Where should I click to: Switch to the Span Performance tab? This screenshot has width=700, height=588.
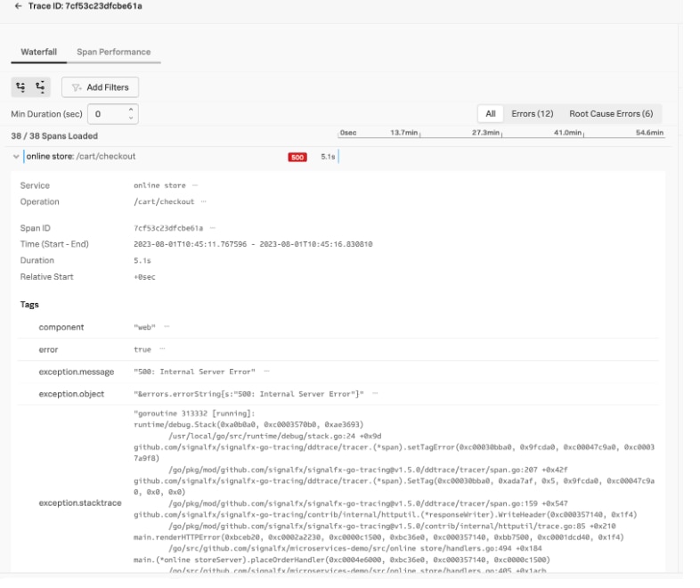113,53
